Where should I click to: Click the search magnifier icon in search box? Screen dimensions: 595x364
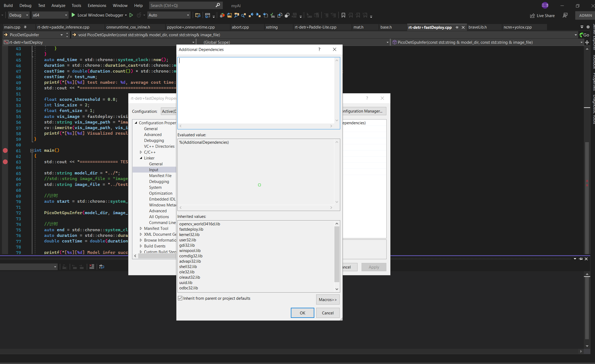click(218, 5)
